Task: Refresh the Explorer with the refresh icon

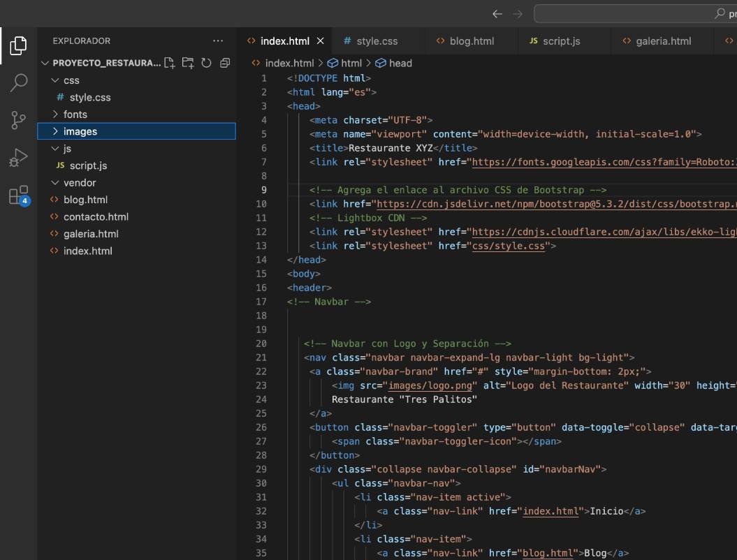Action: 205,62
